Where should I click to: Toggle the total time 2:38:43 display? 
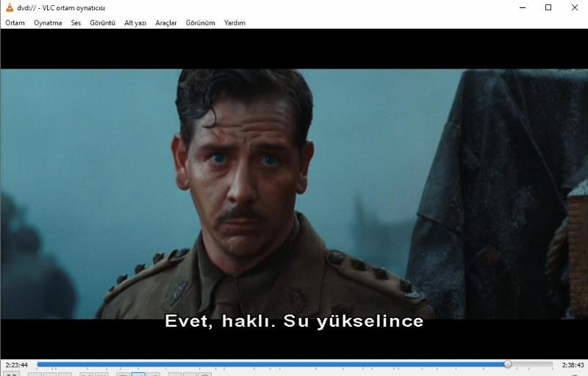[572, 365]
